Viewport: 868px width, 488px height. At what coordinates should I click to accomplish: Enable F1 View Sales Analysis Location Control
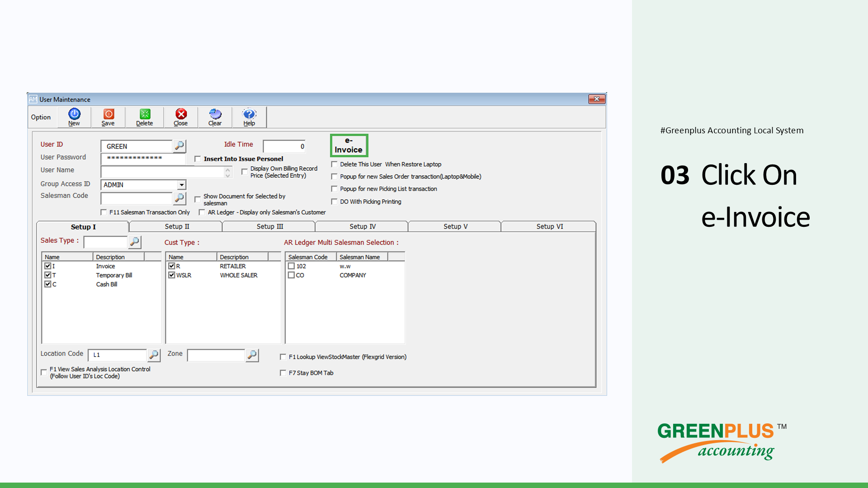pyautogui.click(x=44, y=372)
